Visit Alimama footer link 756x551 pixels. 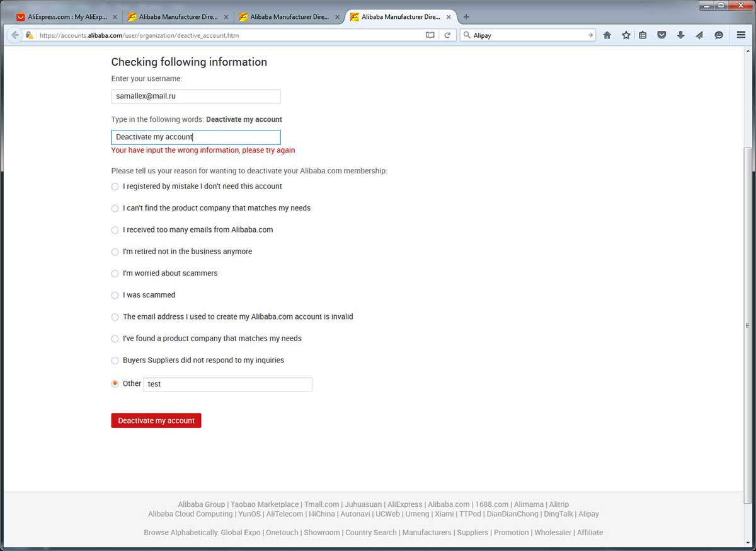coord(529,504)
